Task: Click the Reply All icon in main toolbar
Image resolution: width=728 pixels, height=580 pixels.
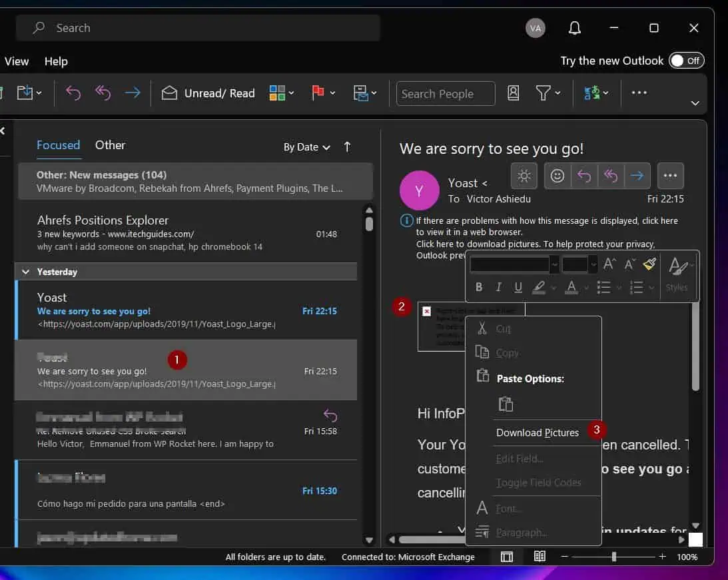Action: coord(103,93)
